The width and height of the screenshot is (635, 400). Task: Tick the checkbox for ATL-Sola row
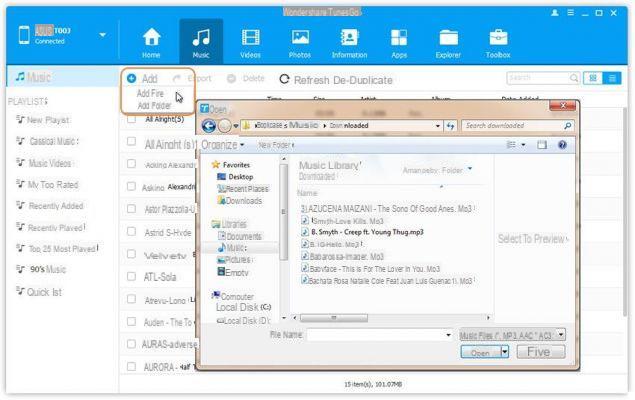pyautogui.click(x=131, y=276)
